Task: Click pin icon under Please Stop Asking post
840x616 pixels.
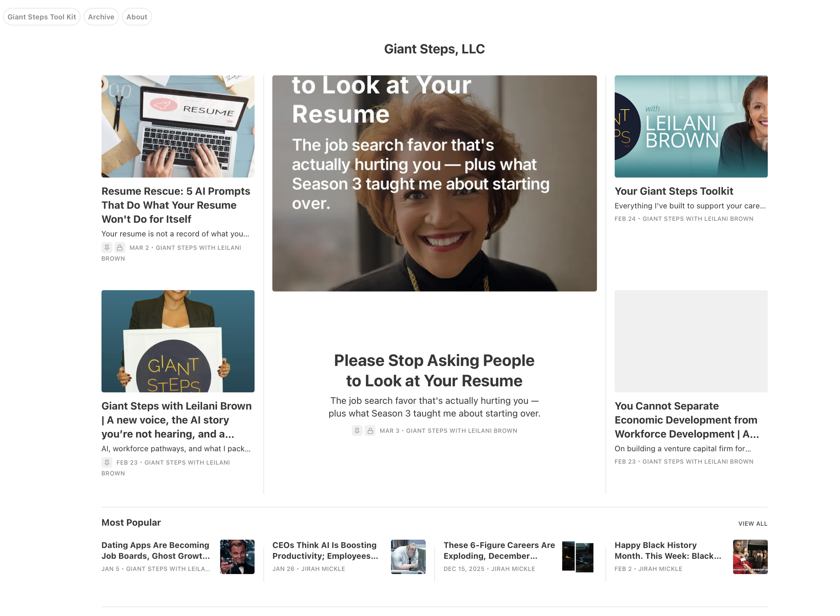Action: [x=357, y=430]
